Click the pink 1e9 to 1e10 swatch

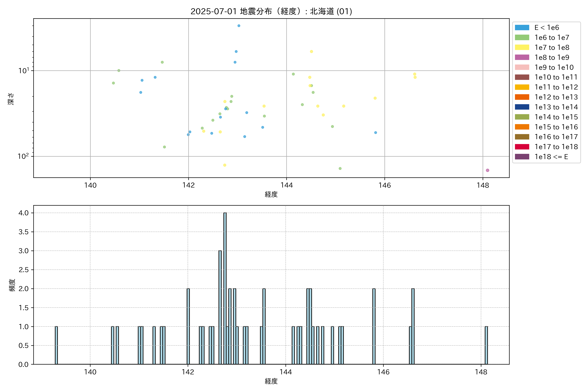click(x=522, y=67)
